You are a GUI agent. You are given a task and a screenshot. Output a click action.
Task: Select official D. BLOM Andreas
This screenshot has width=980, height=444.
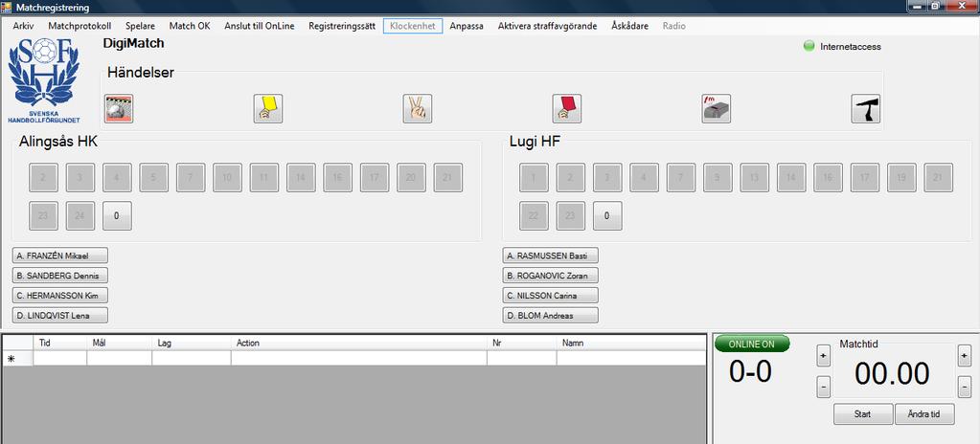pos(550,316)
